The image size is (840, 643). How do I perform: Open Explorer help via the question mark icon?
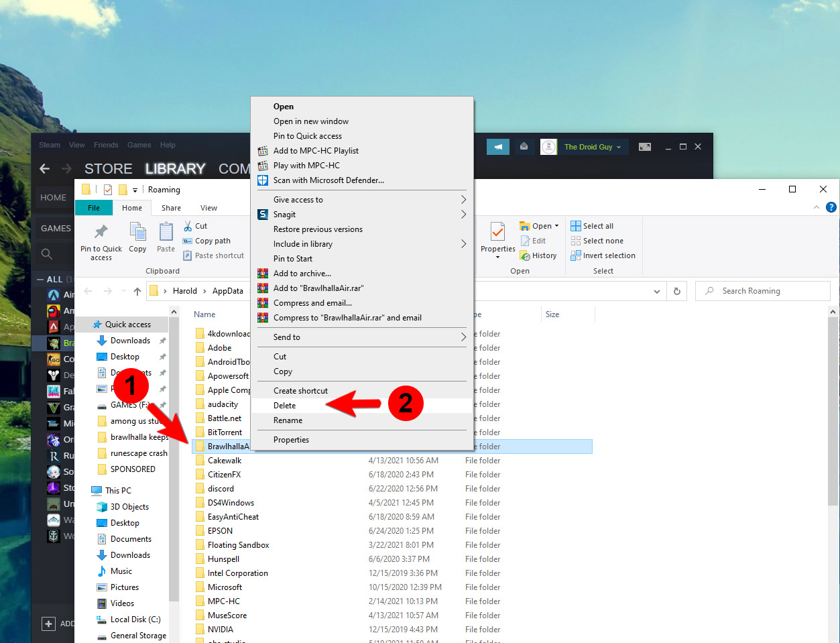(831, 207)
